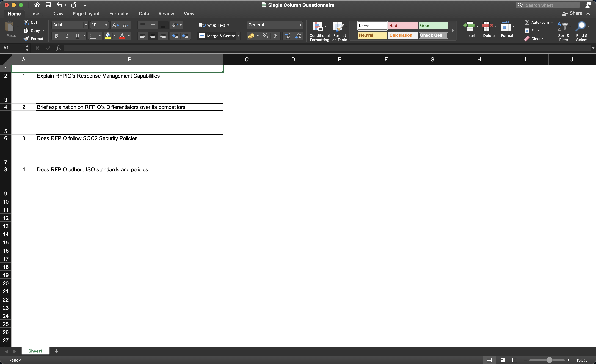Open the borders dropdown arrow
The width and height of the screenshot is (596, 364).
pyautogui.click(x=100, y=36)
